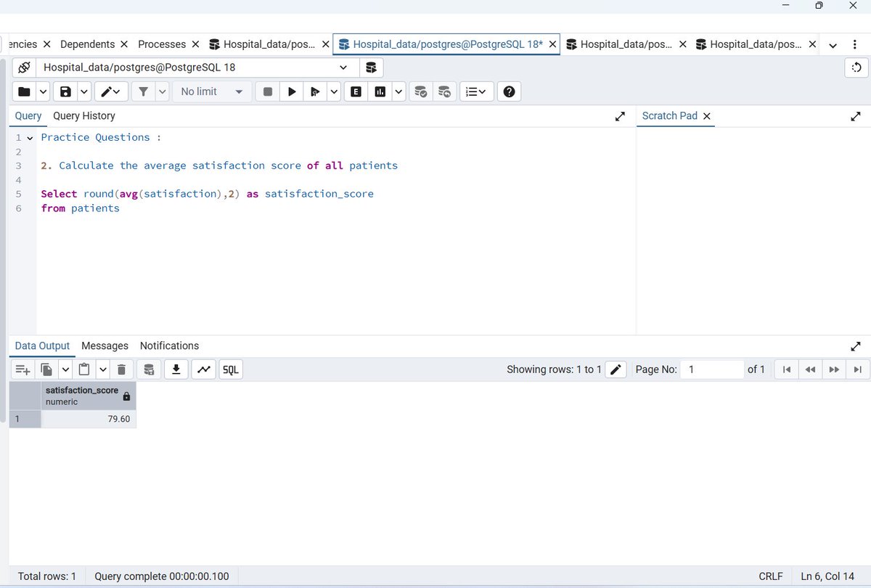The image size is (871, 588).
Task: Close the Scratch Pad tab
Action: [707, 116]
